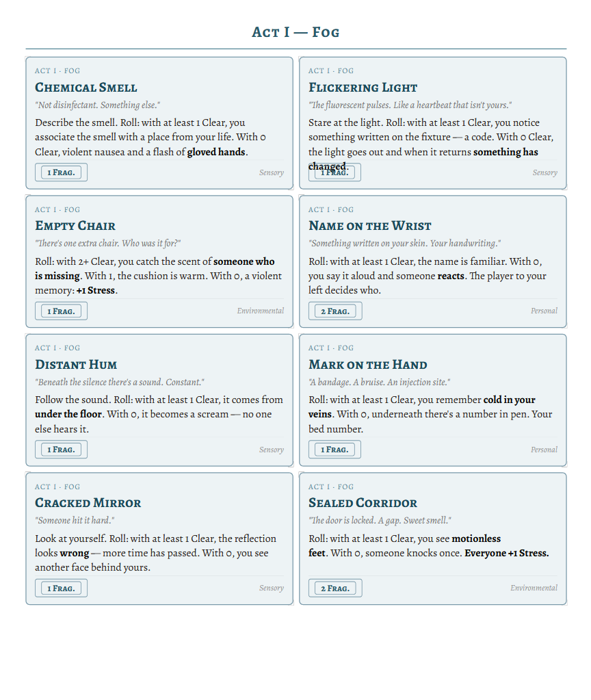This screenshot has height=700, width=591.
Task: Click the Environmental tag on Empty Chair card
Action: [x=261, y=311]
